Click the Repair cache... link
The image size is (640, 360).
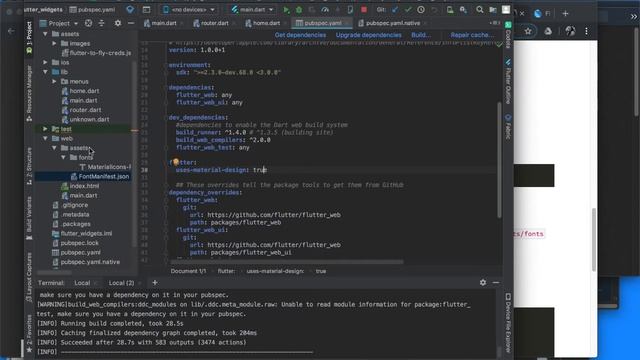pos(472,35)
